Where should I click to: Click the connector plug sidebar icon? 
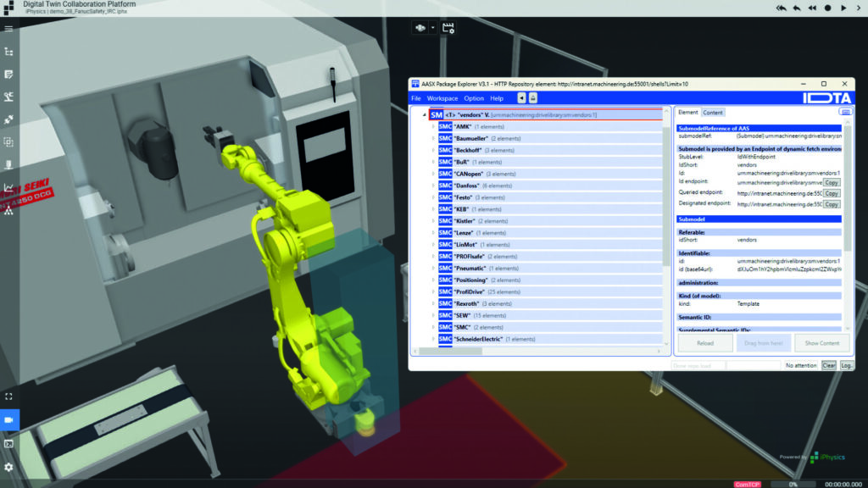coord(8,119)
